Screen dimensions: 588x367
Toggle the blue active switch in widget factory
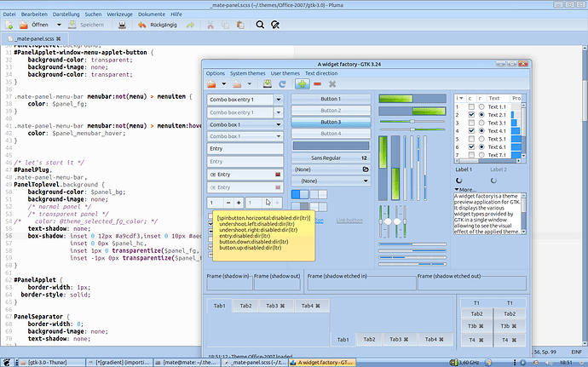click(x=300, y=194)
